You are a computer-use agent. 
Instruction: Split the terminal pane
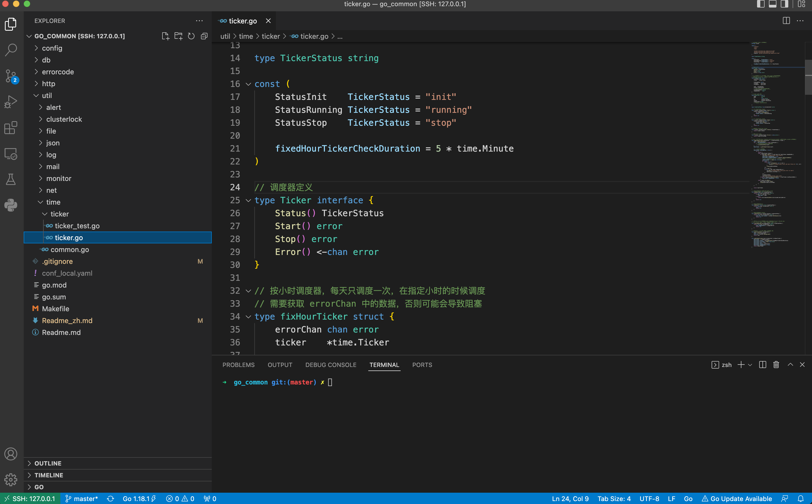pyautogui.click(x=763, y=365)
